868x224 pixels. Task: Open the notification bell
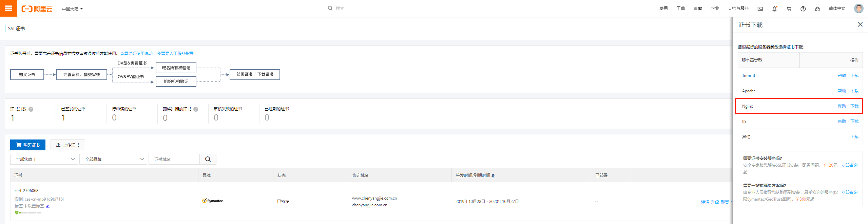click(x=774, y=9)
